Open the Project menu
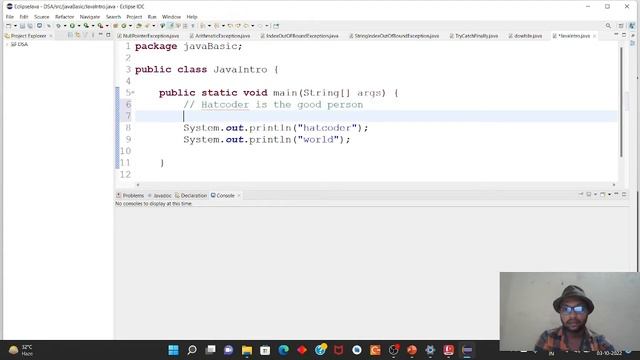Viewport: 640px width, 360px height. 134,17
